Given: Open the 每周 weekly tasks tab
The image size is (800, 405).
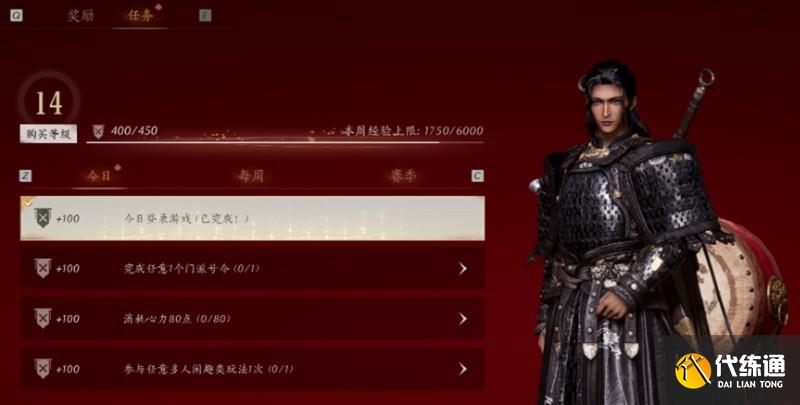Looking at the screenshot, I should click(251, 176).
